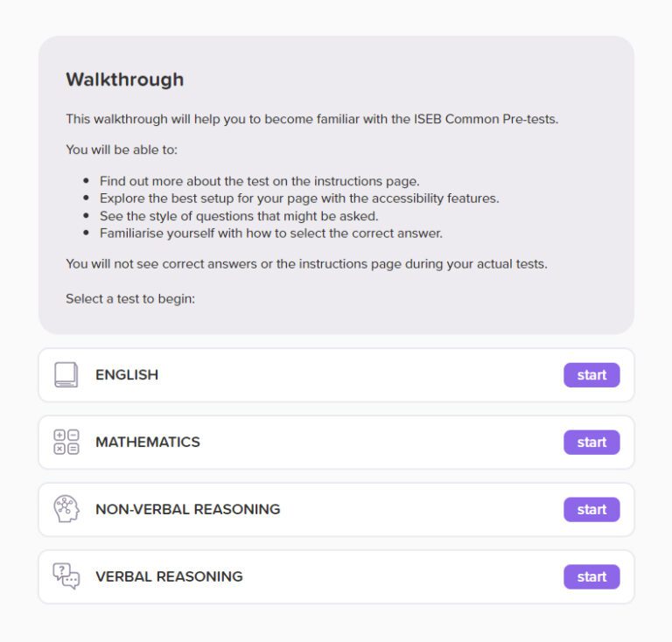Click the Verbal Reasoning speech bubbles icon
Viewport: 672px width, 642px height.
[x=66, y=576]
